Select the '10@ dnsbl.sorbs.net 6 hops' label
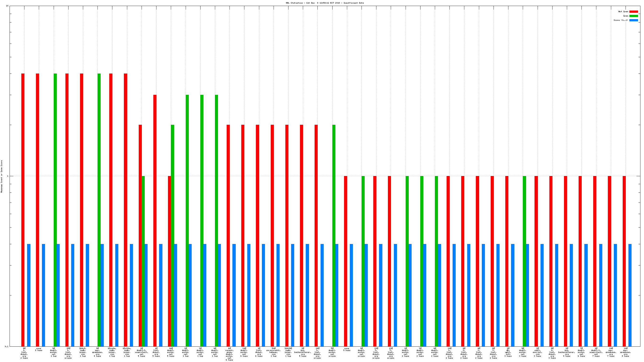The width and height of the screenshot is (644, 362). [x=244, y=352]
